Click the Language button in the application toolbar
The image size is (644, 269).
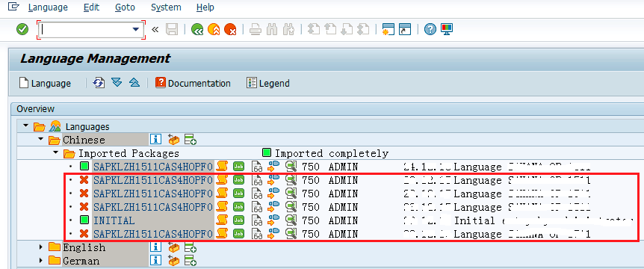[x=45, y=84]
